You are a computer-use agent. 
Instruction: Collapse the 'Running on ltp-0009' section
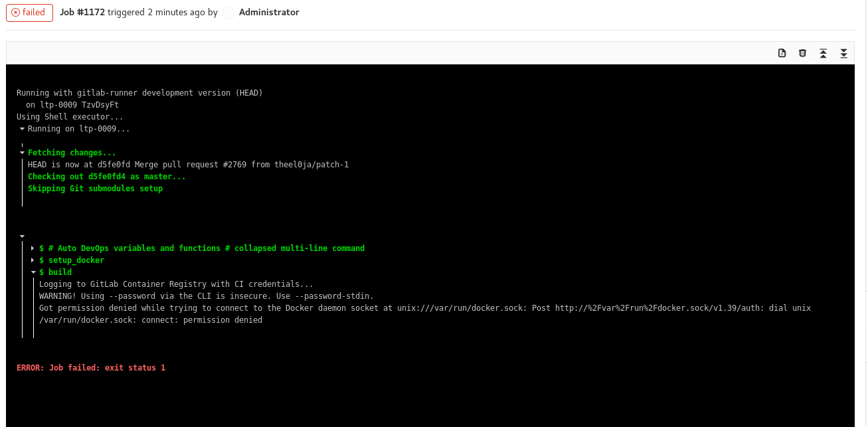(21, 128)
